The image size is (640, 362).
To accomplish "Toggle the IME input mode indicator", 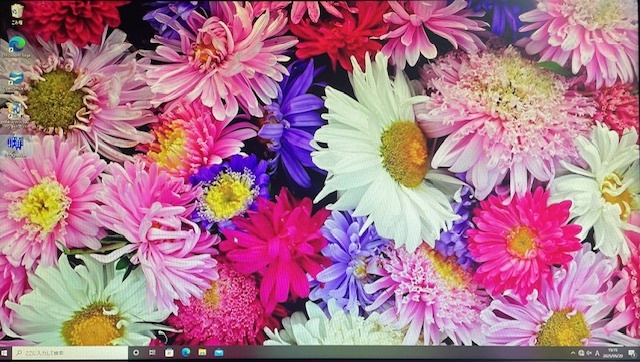I will click(x=598, y=353).
